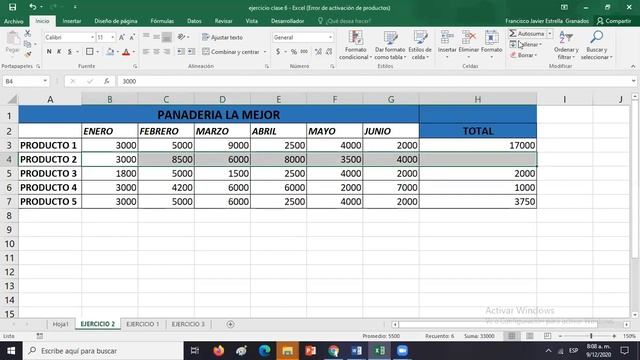Switch to the Insertar ribbon tab
This screenshot has width=640, height=360.
72,21
